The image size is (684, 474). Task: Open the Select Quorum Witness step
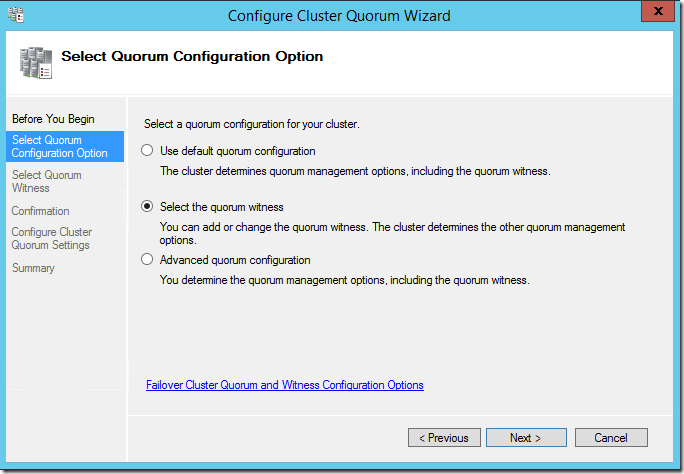click(47, 181)
